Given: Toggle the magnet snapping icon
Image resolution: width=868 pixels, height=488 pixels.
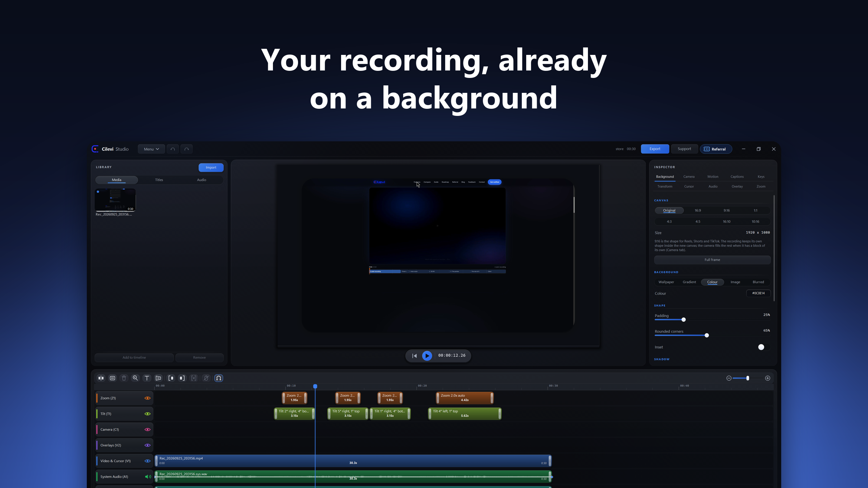Looking at the screenshot, I should tap(219, 378).
